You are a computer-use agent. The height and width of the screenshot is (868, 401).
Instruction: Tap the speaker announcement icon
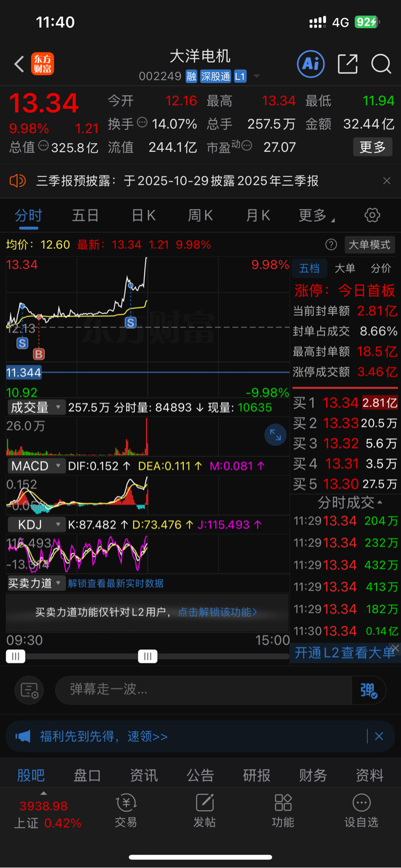click(18, 181)
